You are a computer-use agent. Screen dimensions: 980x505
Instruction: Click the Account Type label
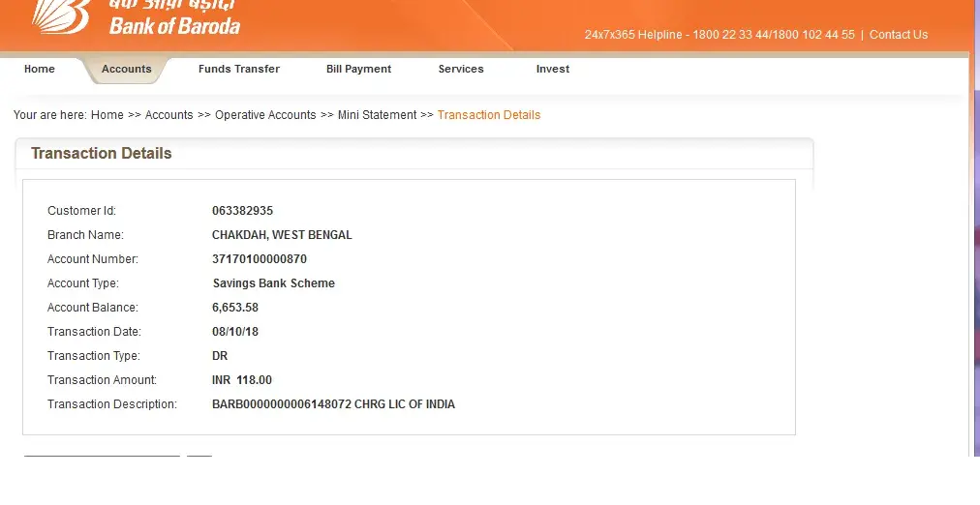point(83,283)
